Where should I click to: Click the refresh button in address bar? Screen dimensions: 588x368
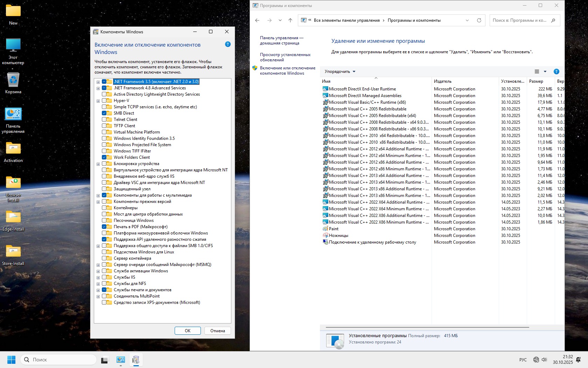[x=479, y=20]
